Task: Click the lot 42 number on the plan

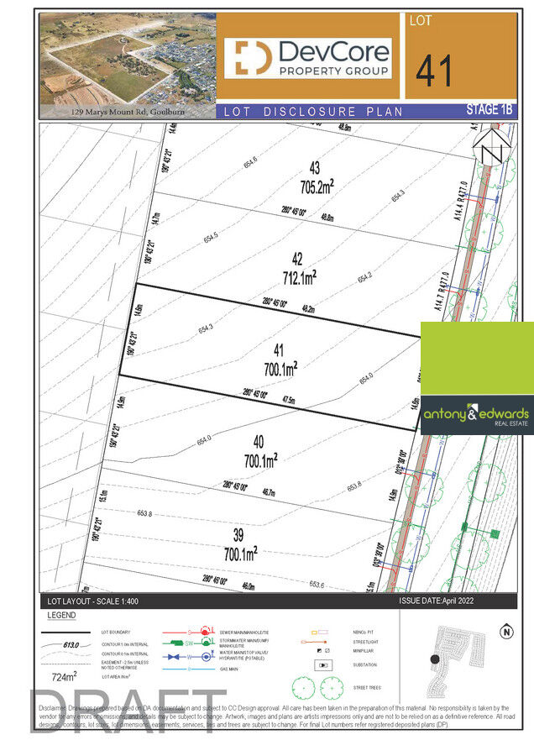Action: click(297, 259)
